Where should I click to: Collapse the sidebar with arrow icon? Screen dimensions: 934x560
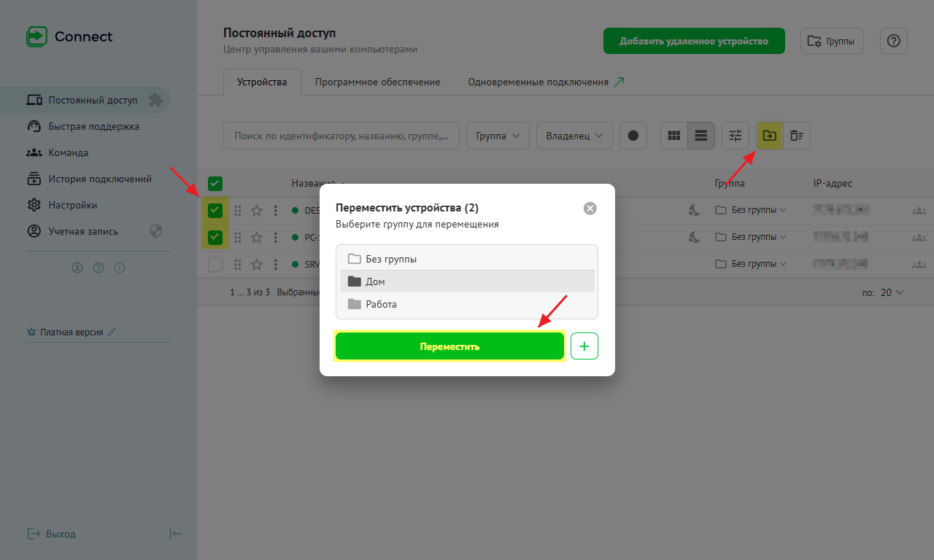(175, 534)
